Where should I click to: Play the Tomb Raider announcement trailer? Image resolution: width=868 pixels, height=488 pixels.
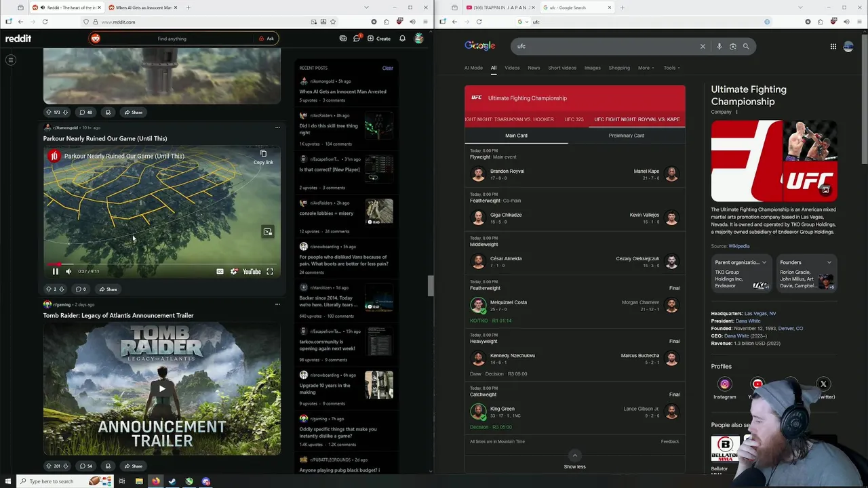tap(161, 388)
